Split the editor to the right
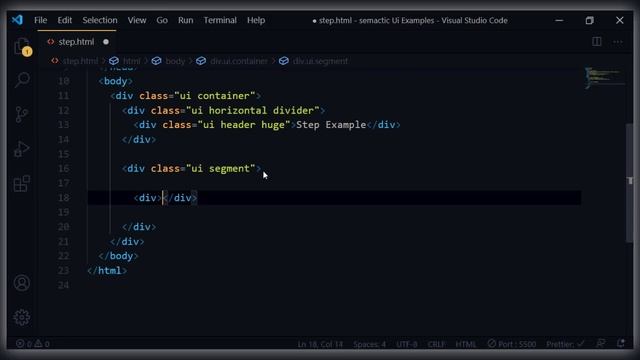 pos(596,42)
